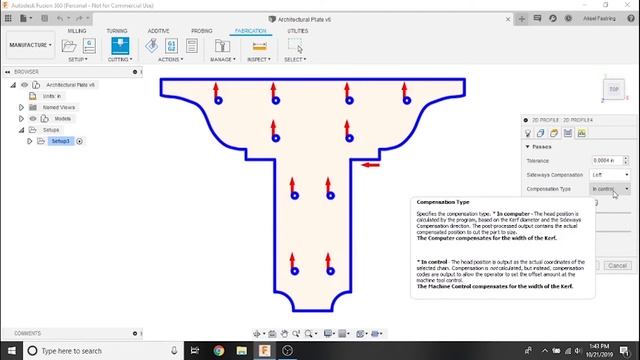This screenshot has height=360, width=640.
Task: Click the Tolerance stepper arrows
Action: (x=626, y=160)
